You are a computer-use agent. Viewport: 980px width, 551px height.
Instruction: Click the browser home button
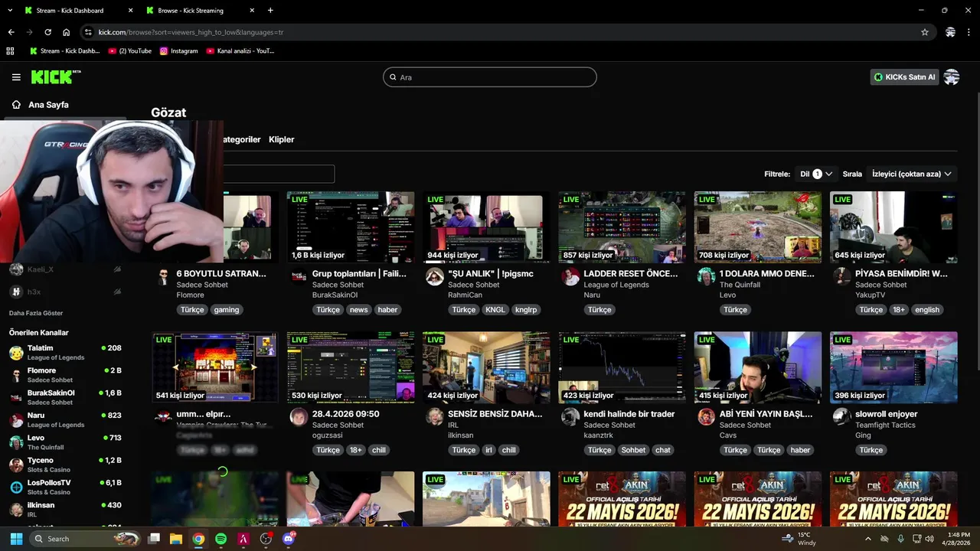pos(67,32)
